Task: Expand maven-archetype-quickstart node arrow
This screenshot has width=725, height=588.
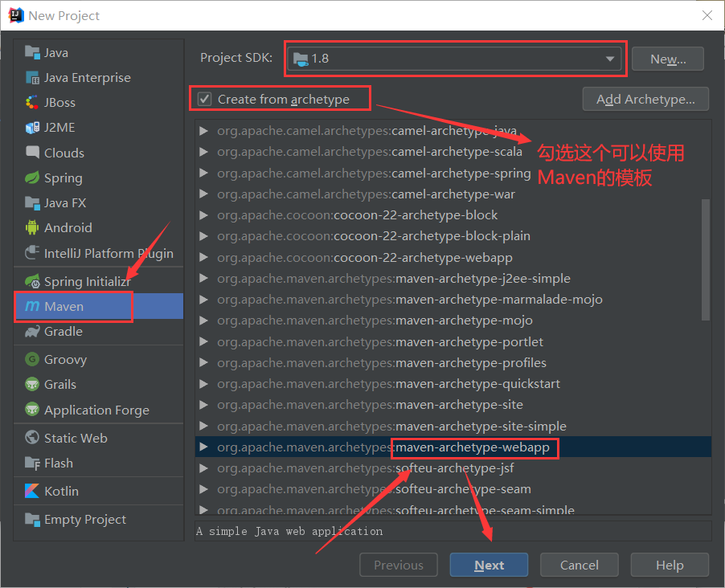Action: (x=203, y=384)
